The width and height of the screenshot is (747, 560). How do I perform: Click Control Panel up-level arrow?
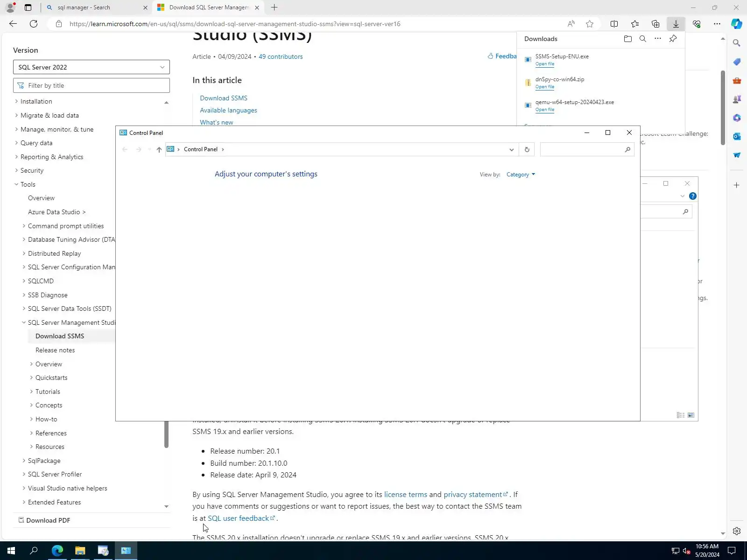(x=159, y=149)
